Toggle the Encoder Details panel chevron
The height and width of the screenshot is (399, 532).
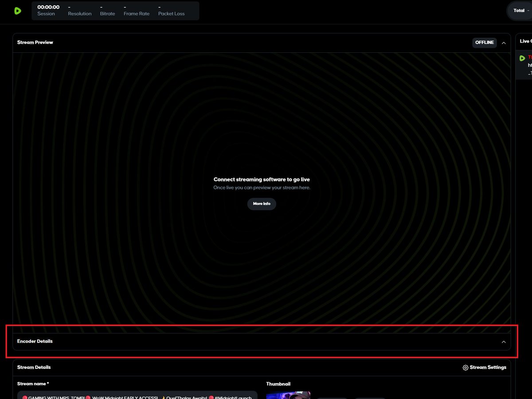pyautogui.click(x=504, y=342)
